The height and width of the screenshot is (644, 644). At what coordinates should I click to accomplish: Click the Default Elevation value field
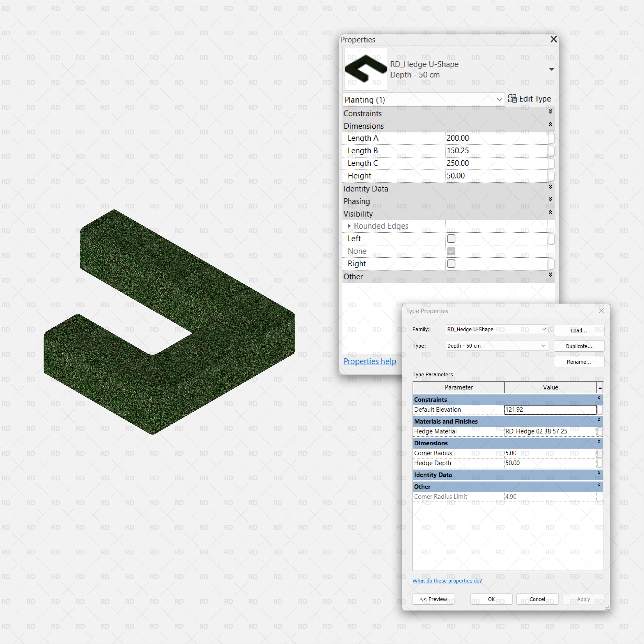(550, 410)
